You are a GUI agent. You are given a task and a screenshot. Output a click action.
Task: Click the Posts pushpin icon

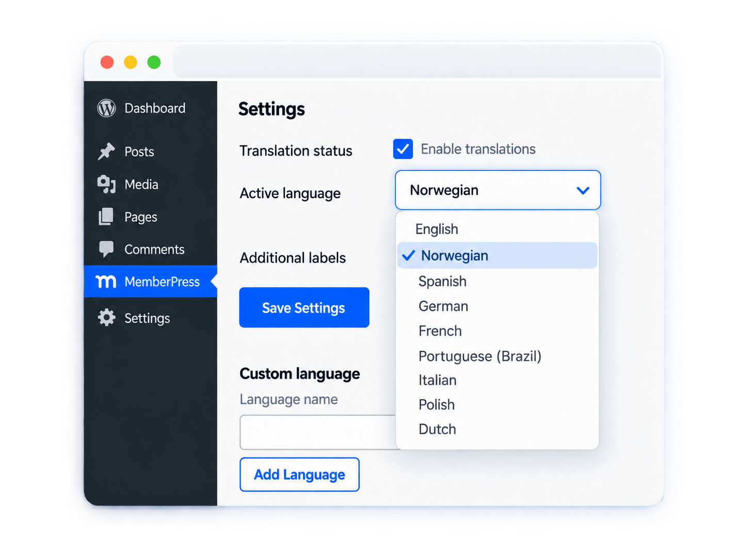click(106, 152)
